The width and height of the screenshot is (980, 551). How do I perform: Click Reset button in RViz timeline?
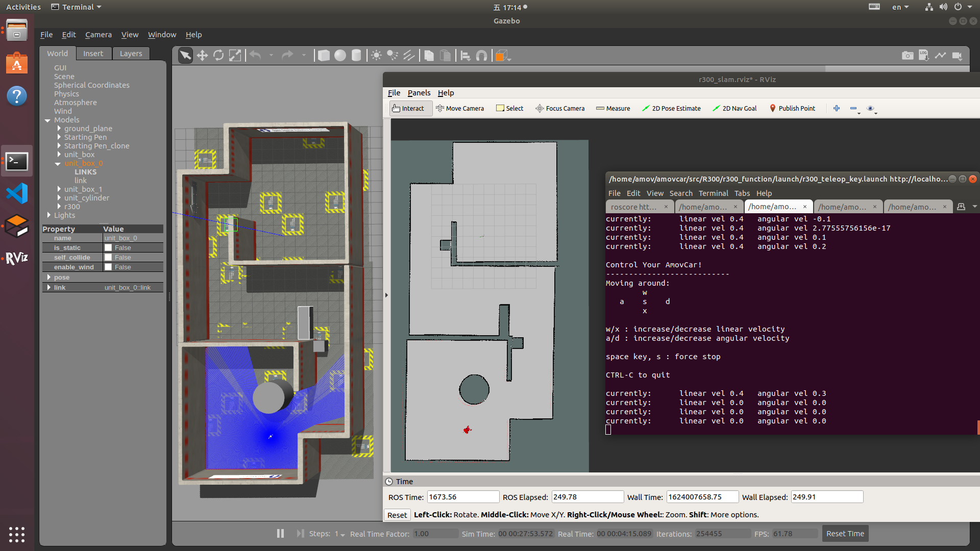(397, 514)
